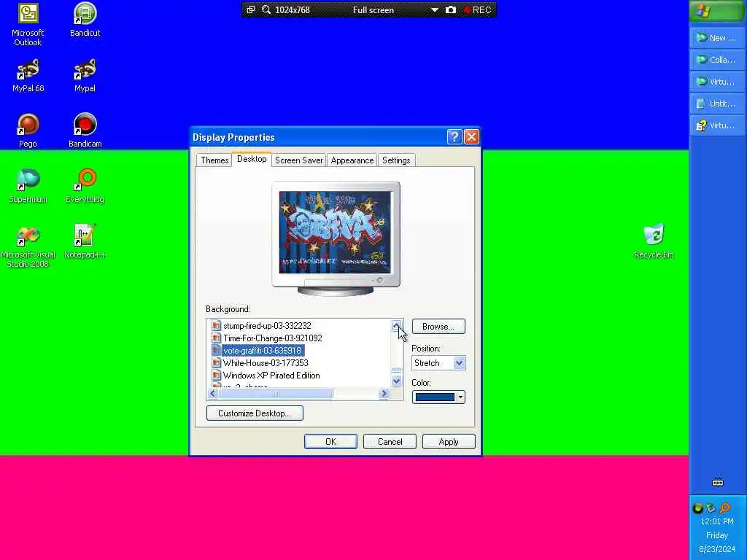Open the Appearance tab
This screenshot has width=747, height=560.
click(352, 160)
